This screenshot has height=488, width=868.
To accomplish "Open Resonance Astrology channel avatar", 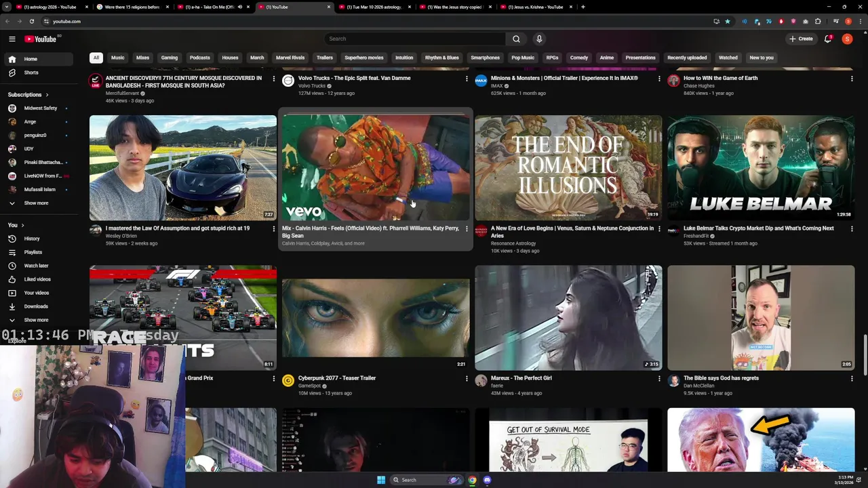I will (481, 231).
